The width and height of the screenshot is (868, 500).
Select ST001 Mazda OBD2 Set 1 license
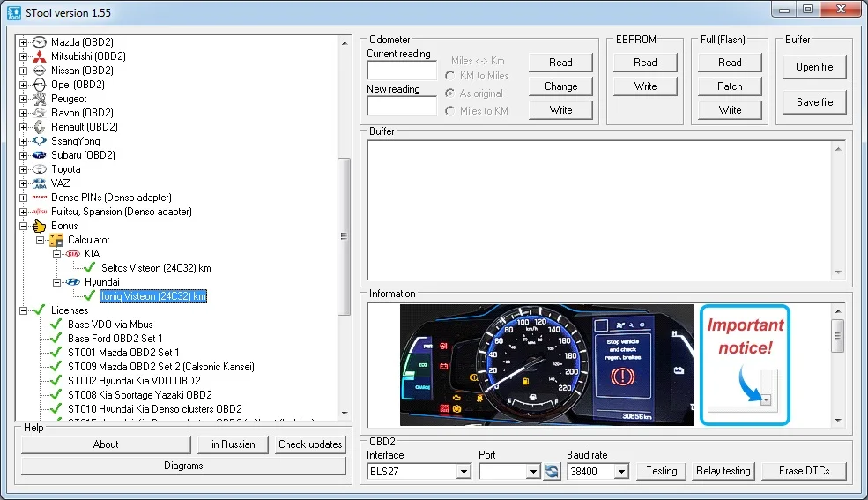tap(123, 353)
